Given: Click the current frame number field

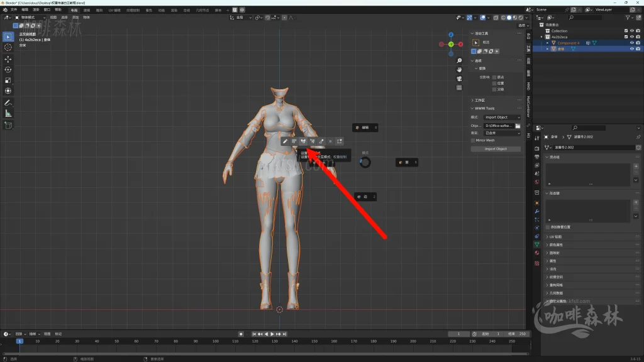Looking at the screenshot, I should point(458,334).
